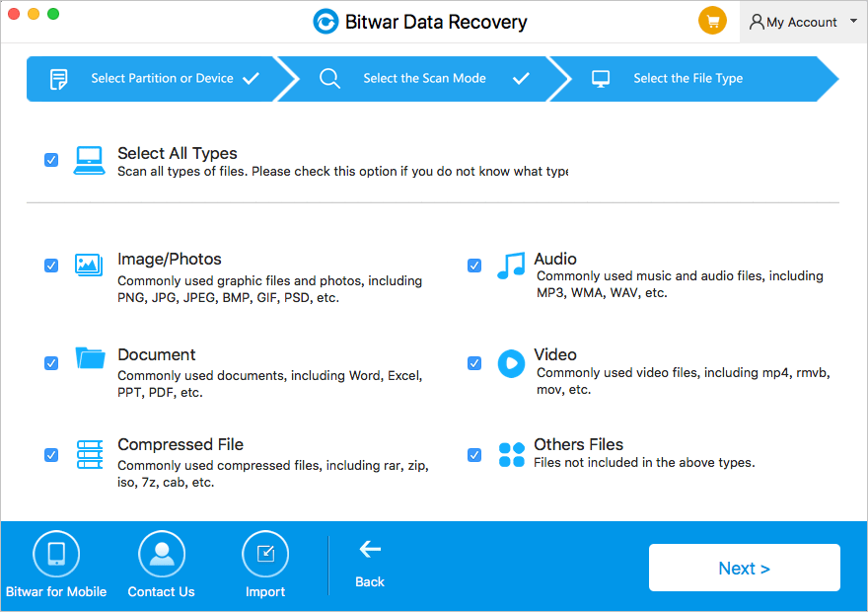Toggle the Document checkbox
This screenshot has height=612, width=868.
click(51, 363)
